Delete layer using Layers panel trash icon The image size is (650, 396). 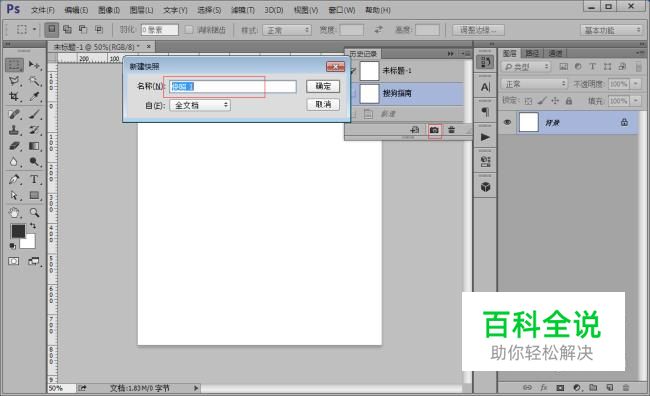(x=626, y=388)
